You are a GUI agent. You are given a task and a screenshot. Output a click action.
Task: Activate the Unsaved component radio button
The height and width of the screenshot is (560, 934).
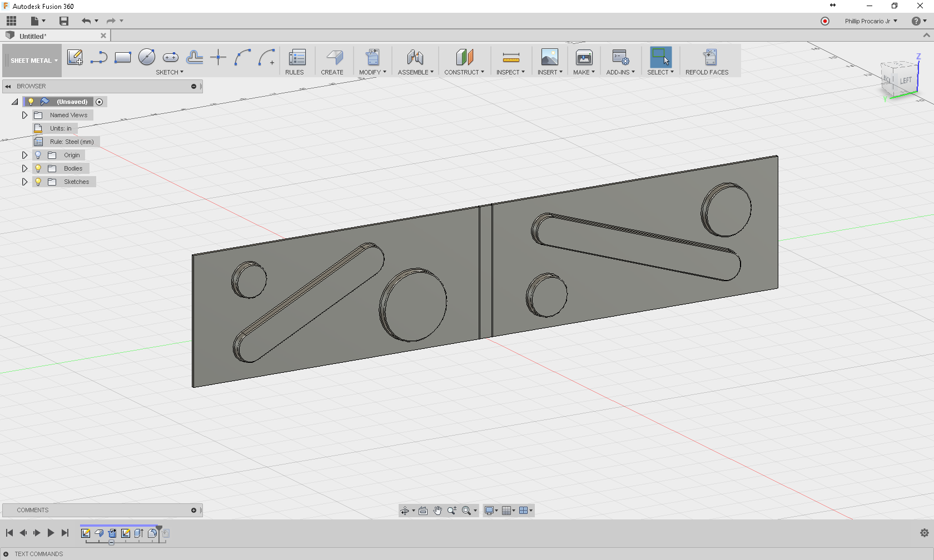(100, 102)
